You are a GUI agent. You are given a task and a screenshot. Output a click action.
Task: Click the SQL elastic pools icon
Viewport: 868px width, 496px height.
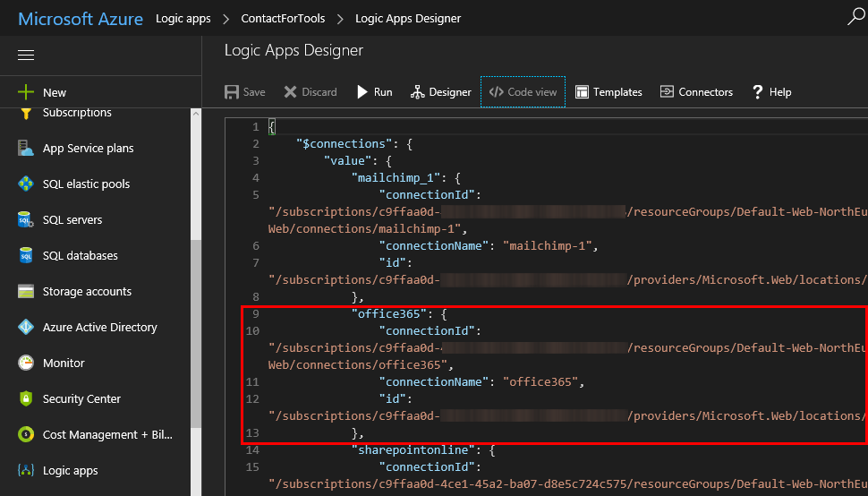(25, 184)
